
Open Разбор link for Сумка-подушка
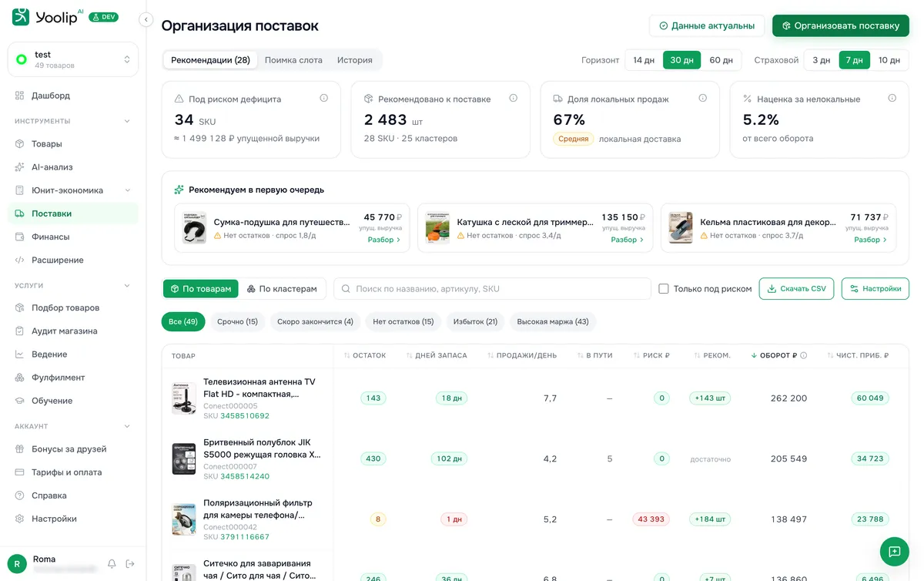tap(384, 240)
